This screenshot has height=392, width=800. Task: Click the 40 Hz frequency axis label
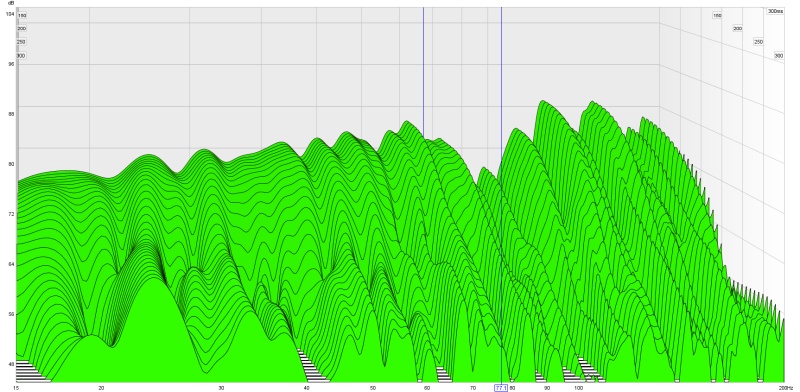click(x=306, y=388)
